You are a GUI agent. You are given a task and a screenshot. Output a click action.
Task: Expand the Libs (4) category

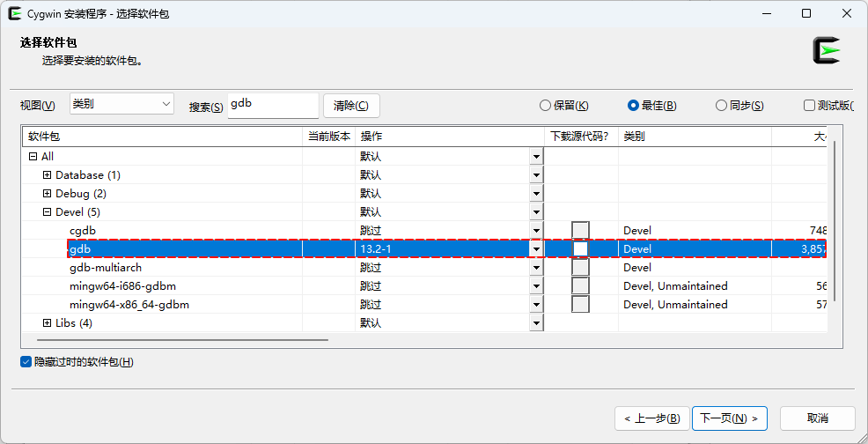pos(47,322)
